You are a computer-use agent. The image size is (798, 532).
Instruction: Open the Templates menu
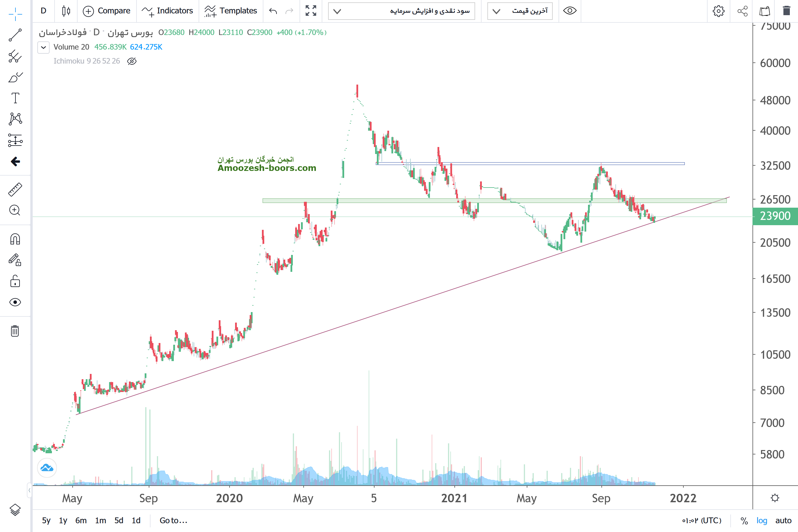point(231,11)
